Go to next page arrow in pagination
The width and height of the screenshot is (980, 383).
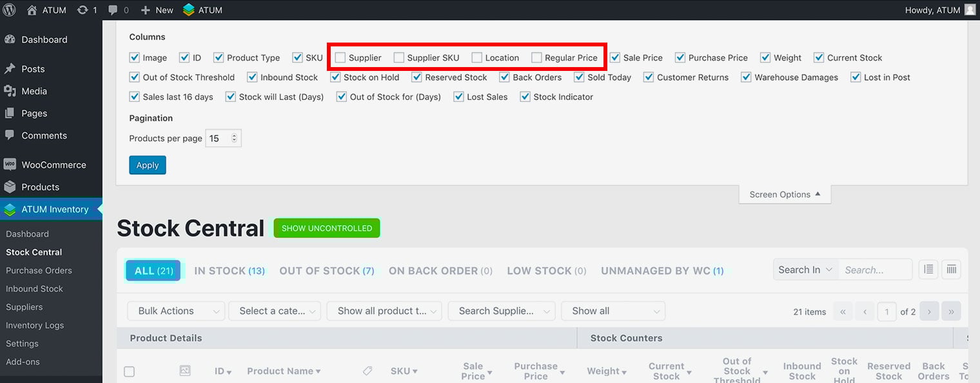pos(929,311)
